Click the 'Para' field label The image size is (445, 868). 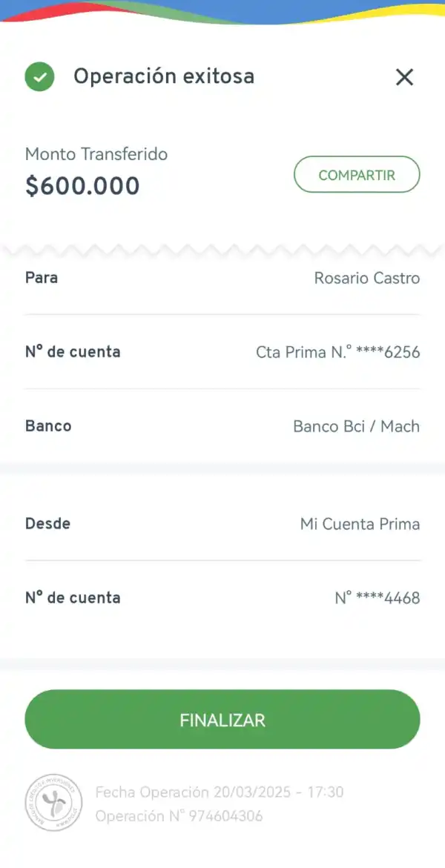pos(42,278)
